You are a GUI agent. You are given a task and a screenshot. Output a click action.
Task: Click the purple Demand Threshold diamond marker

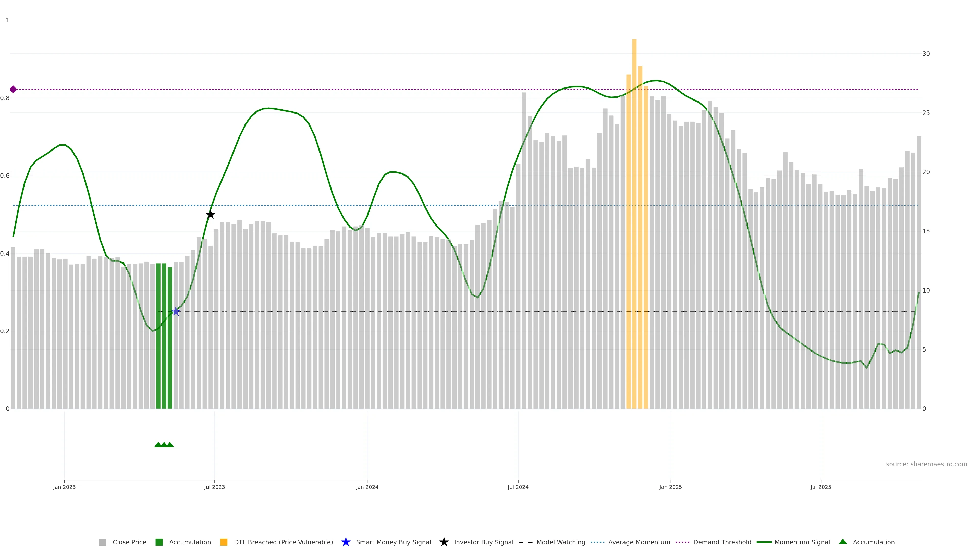pos(13,89)
